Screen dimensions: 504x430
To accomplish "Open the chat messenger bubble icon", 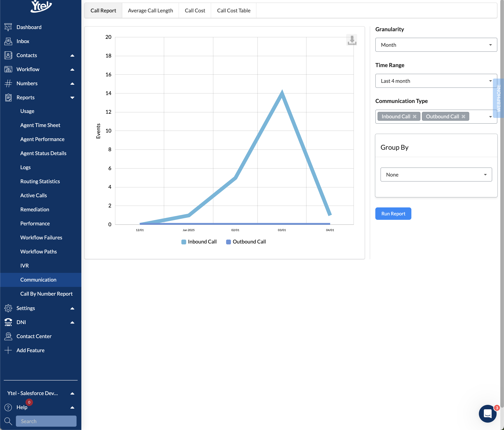I will point(488,414).
